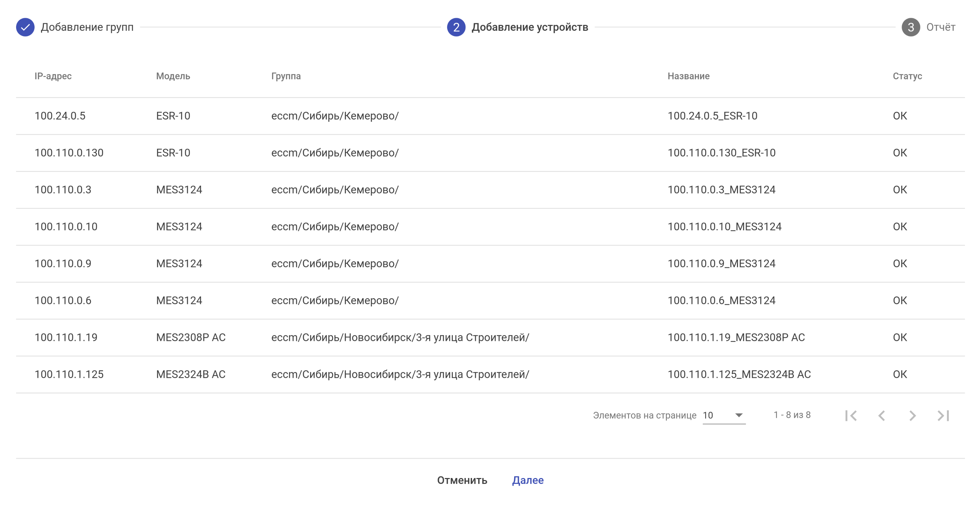Go to first page of table
The image size is (980, 517).
click(x=851, y=415)
